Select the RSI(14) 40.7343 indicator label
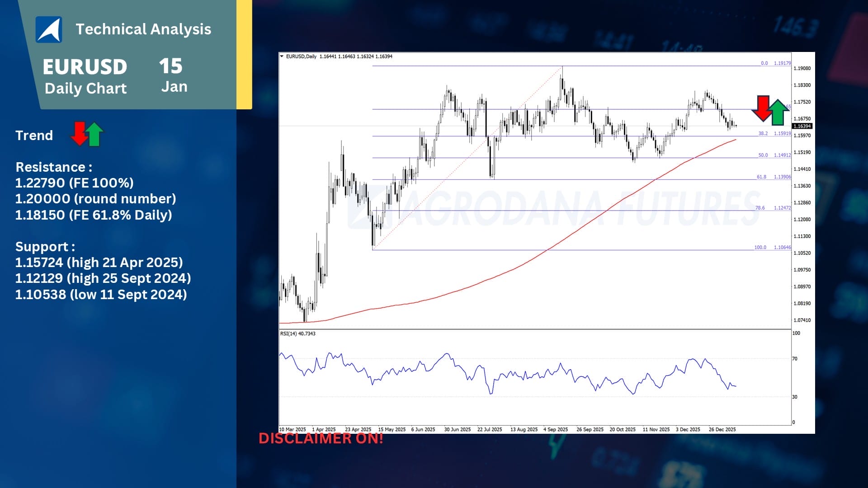This screenshot has height=488, width=868. click(x=297, y=333)
